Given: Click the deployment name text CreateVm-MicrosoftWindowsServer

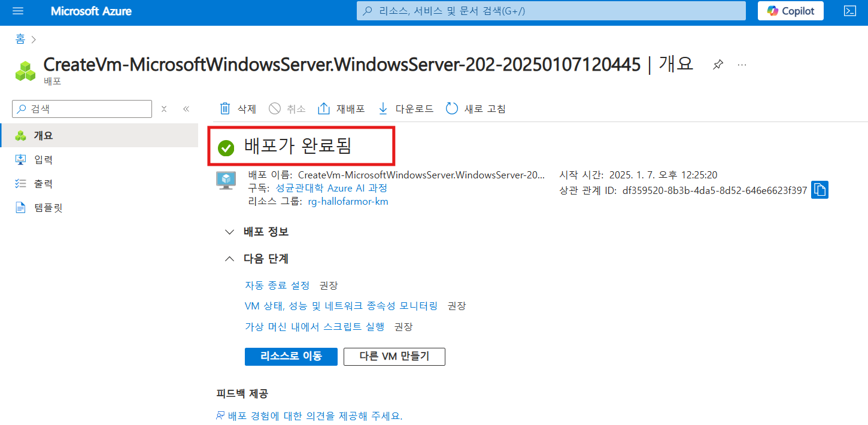Looking at the screenshot, I should click(422, 175).
